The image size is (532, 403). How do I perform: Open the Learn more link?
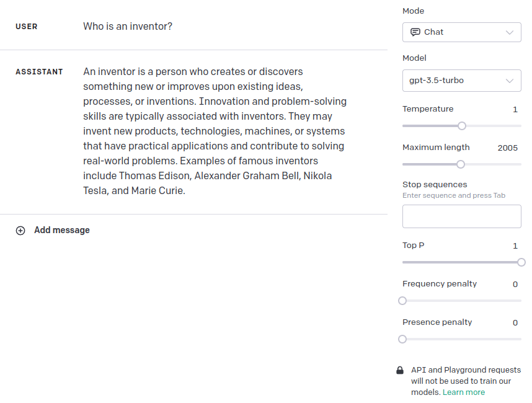click(x=464, y=392)
